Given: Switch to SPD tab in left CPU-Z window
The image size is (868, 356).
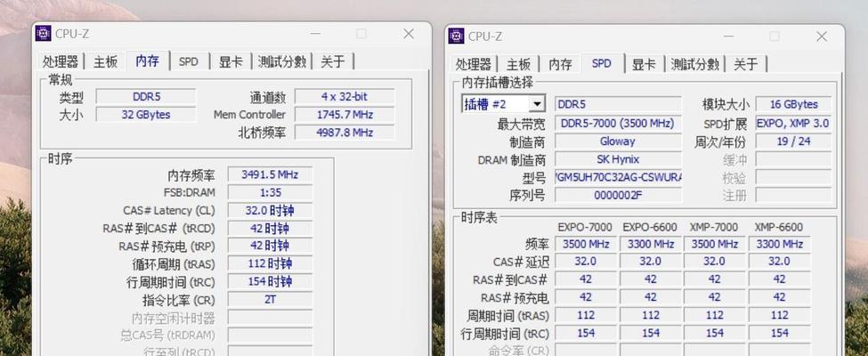Looking at the screenshot, I should [188, 61].
